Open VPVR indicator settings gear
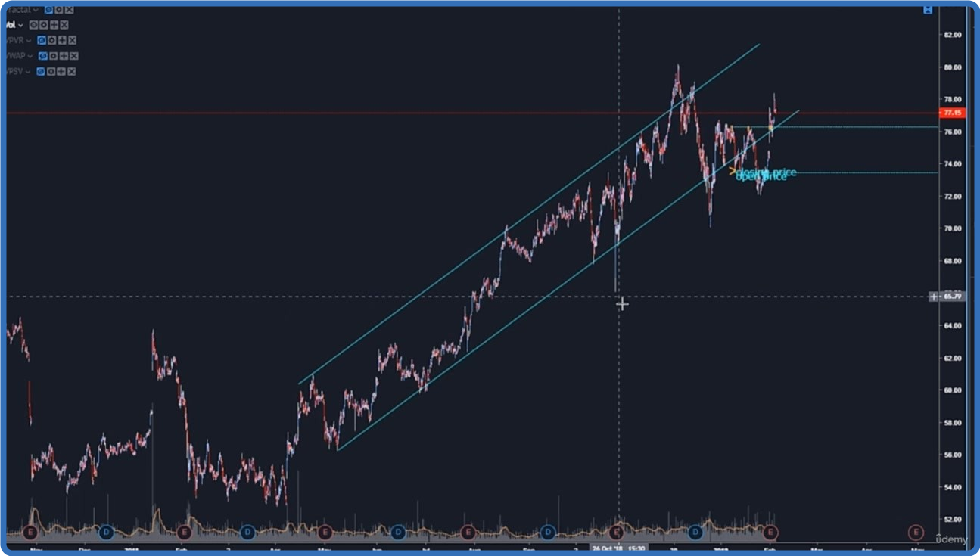 (x=51, y=40)
